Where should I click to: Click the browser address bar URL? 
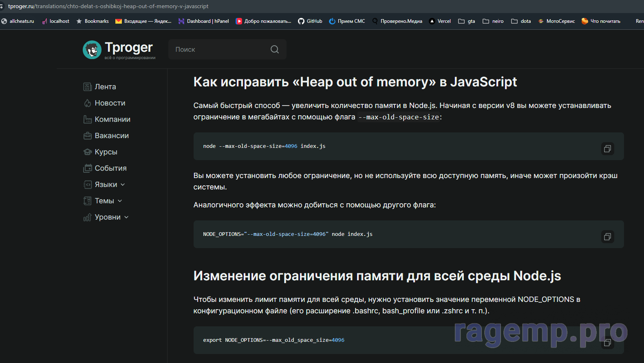click(108, 6)
